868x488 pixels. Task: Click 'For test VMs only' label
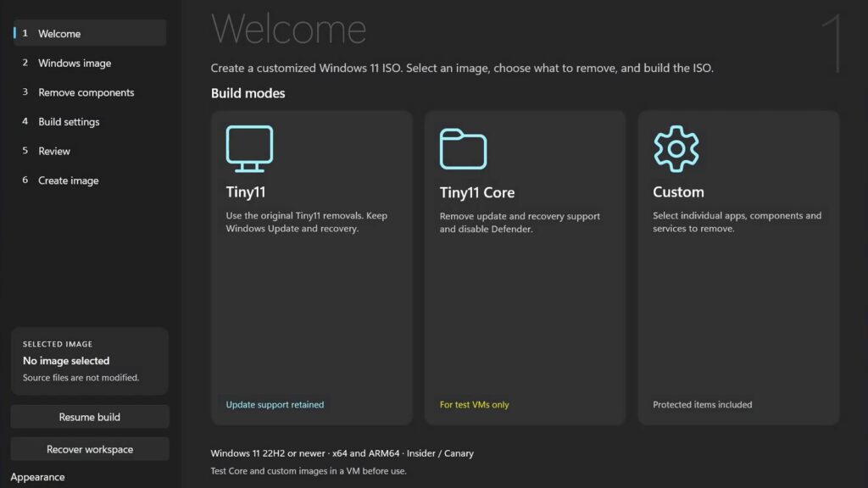click(474, 404)
